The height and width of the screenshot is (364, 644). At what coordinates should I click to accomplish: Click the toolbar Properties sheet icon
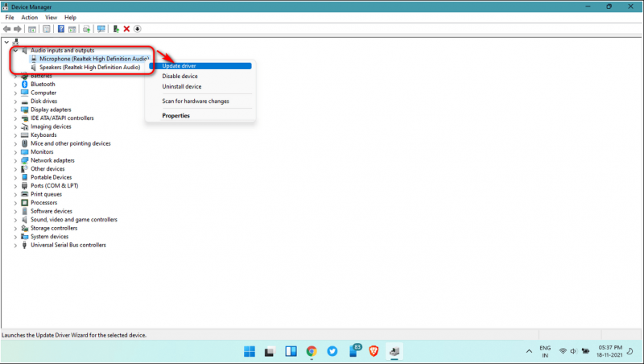[x=47, y=29]
